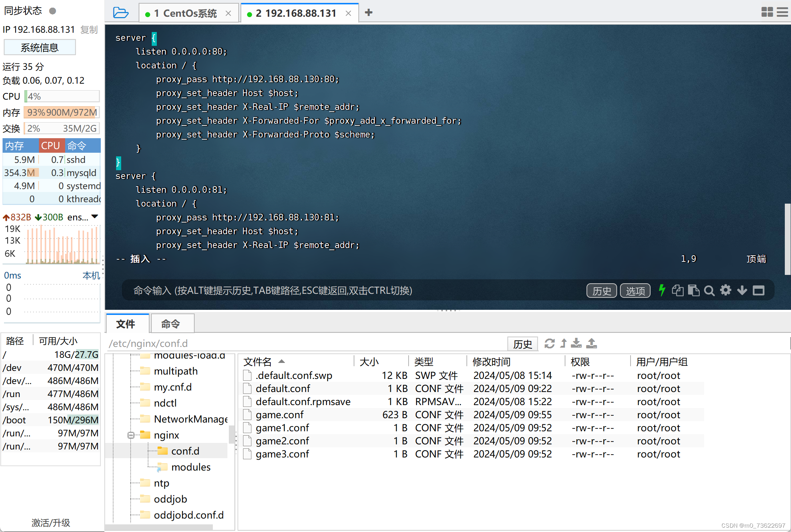Viewport: 791px width, 532px height.
Task: Switch to grid layout view icon
Action: point(767,12)
